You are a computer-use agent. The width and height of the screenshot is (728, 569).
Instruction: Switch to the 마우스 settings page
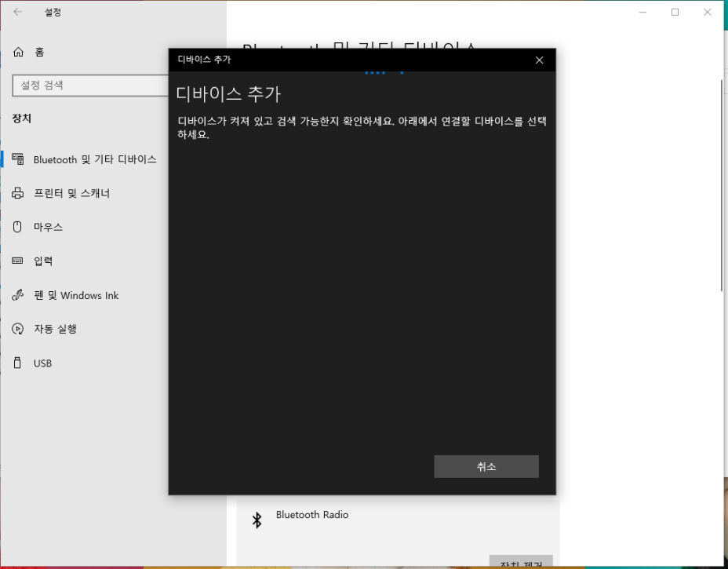(x=47, y=227)
